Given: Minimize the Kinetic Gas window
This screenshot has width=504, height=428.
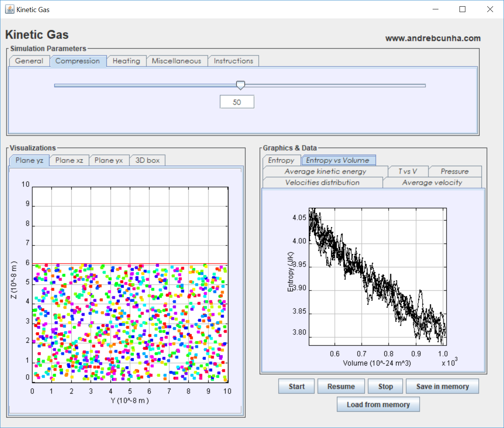Looking at the screenshot, I should (436, 9).
